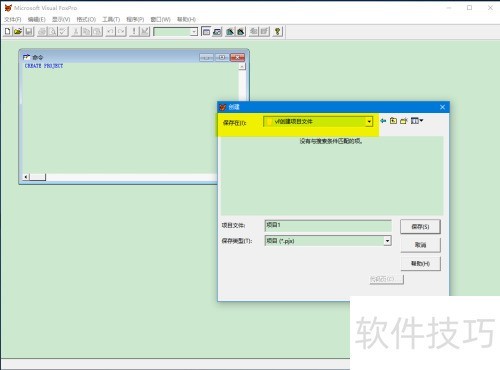Click the New file toolbar icon
The width and height of the screenshot is (500, 370).
click(7, 32)
